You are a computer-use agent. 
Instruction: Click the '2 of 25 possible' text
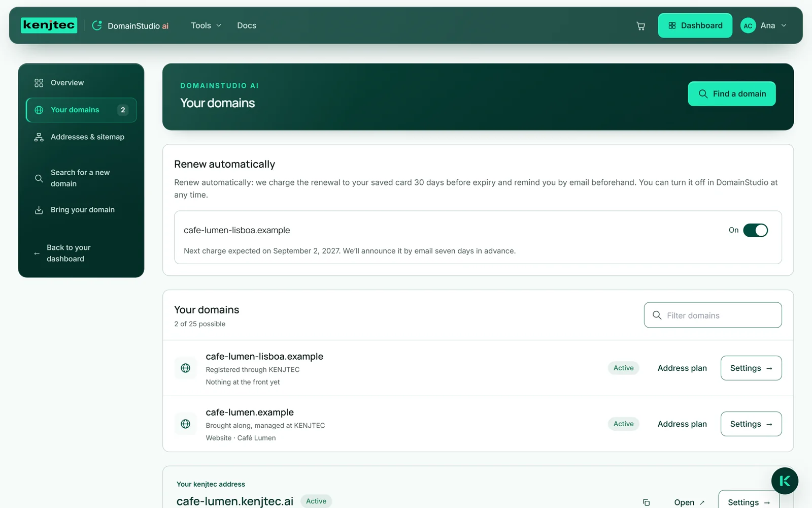[x=200, y=324]
